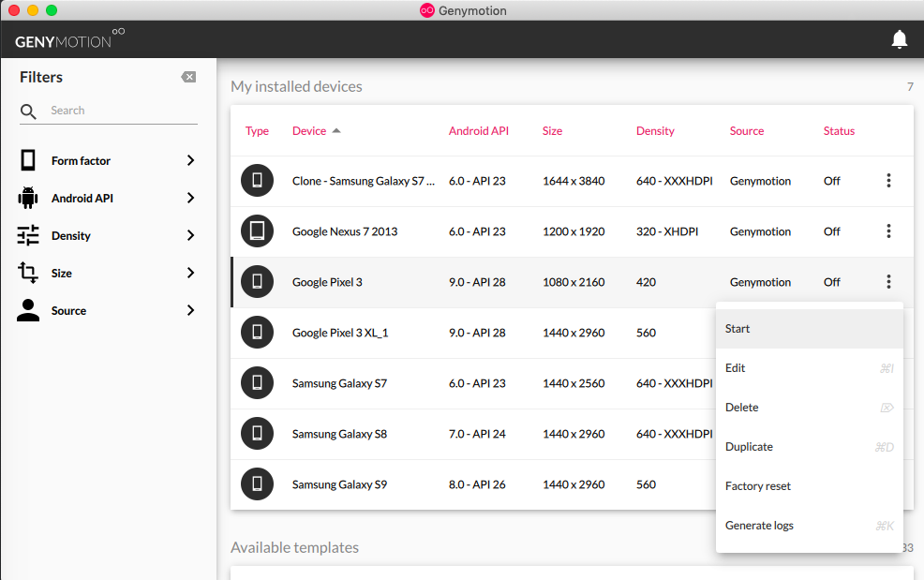Click the 8.0 - API 26 cell
Image resolution: width=924 pixels, height=580 pixels.
[477, 484]
